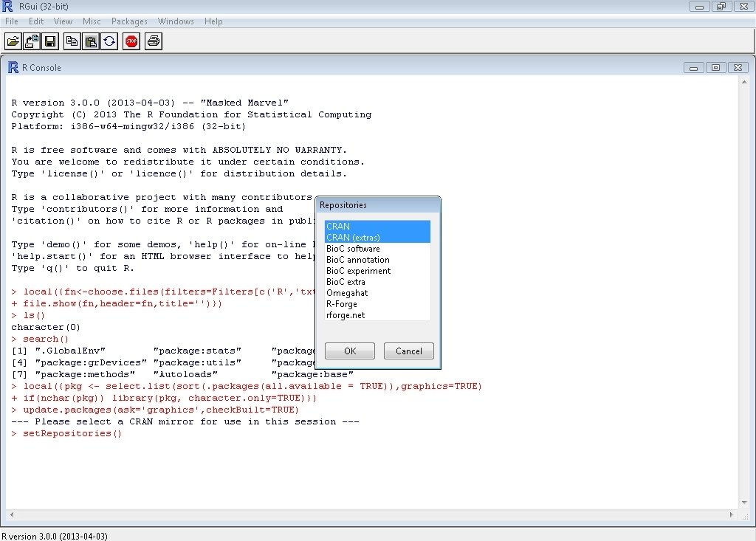This screenshot has width=756, height=541.
Task: Click the R Console window R icon
Action: 13,67
